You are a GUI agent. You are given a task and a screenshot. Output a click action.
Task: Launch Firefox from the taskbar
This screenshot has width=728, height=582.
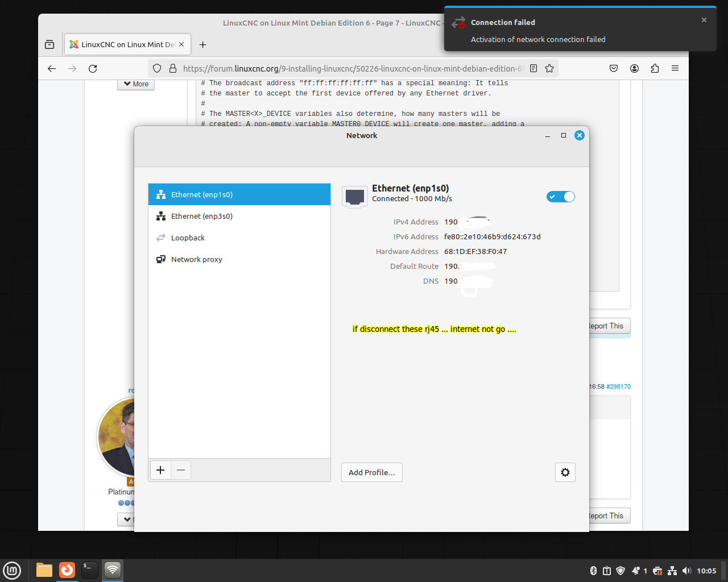pos(67,570)
